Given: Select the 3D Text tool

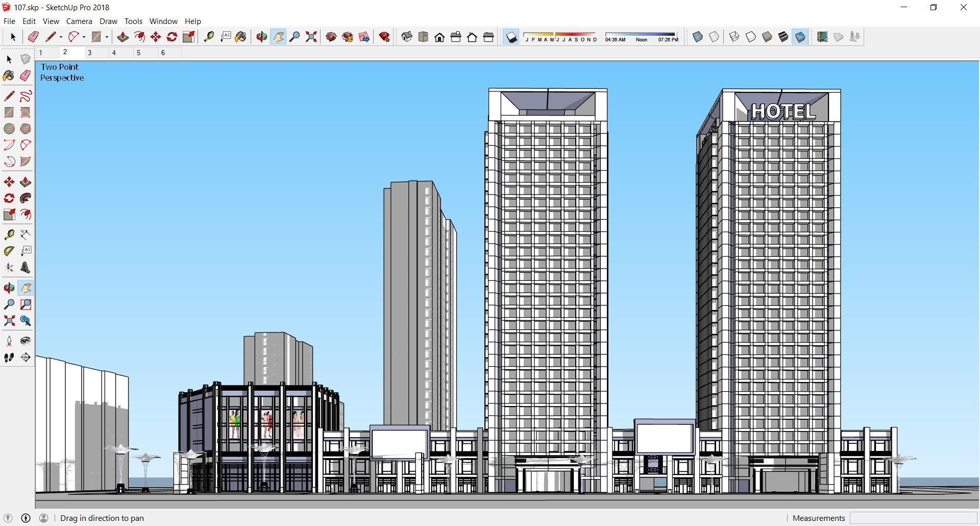Looking at the screenshot, I should [x=25, y=268].
